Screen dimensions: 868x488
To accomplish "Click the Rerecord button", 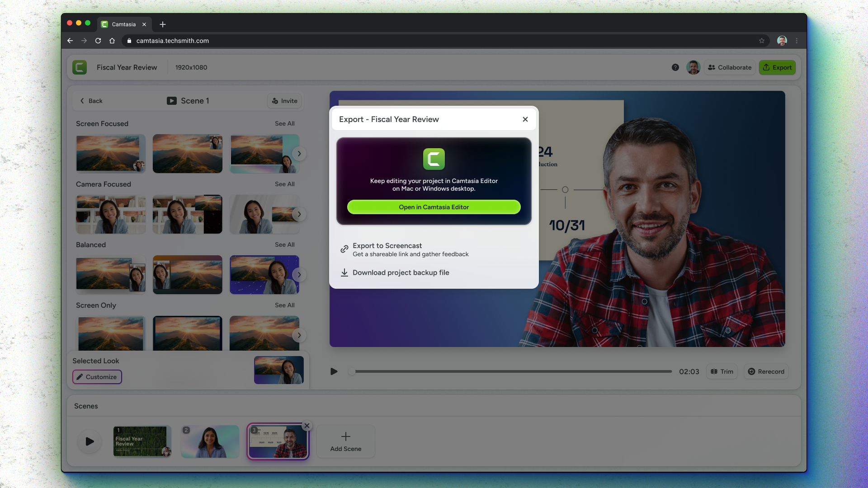I will [766, 371].
